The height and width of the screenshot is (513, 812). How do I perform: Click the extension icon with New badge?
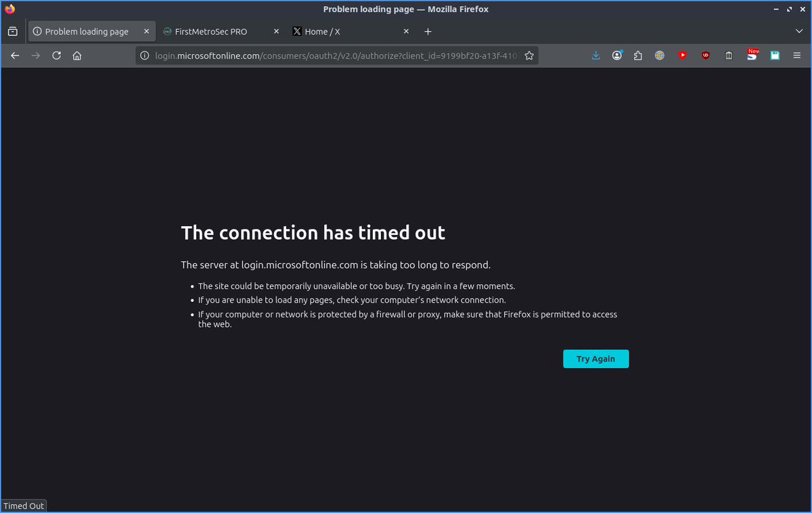[752, 55]
